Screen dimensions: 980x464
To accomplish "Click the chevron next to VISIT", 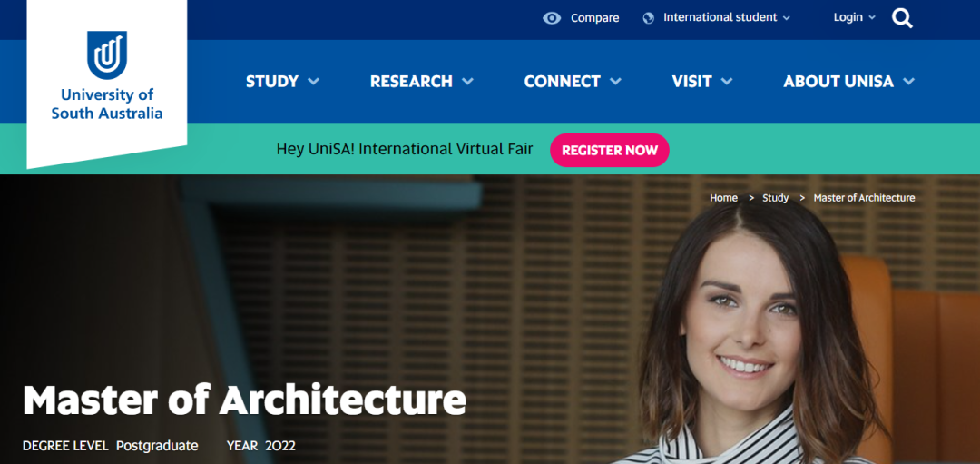I will [x=726, y=82].
